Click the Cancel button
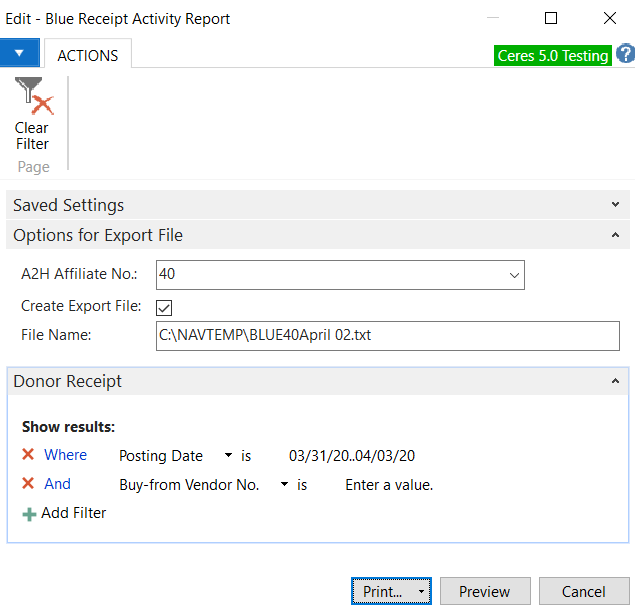Screen dimensions: 635x611 pyautogui.click(x=584, y=592)
